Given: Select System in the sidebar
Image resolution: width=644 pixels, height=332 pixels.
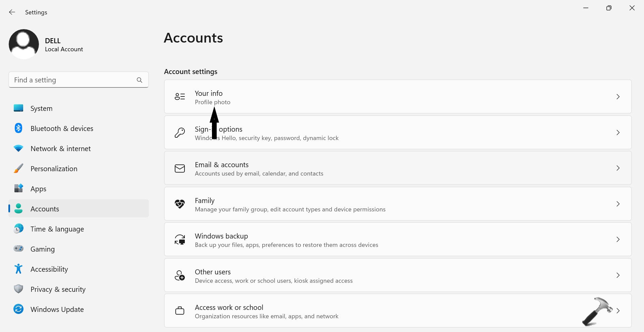Looking at the screenshot, I should pos(41,109).
